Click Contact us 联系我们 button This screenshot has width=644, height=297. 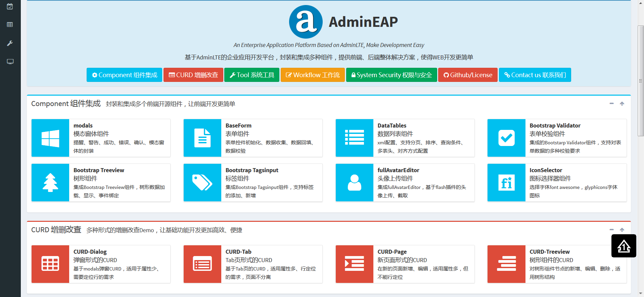[x=535, y=75]
